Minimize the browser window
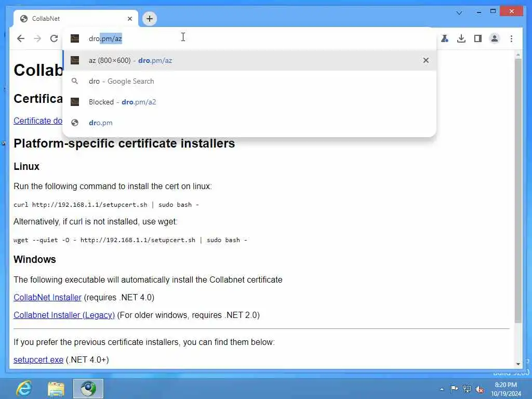This screenshot has height=399, width=532. pyautogui.click(x=478, y=12)
